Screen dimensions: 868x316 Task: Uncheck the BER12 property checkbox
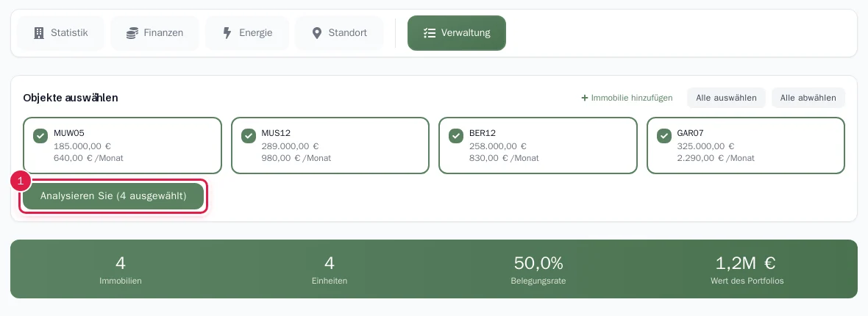[x=456, y=136]
